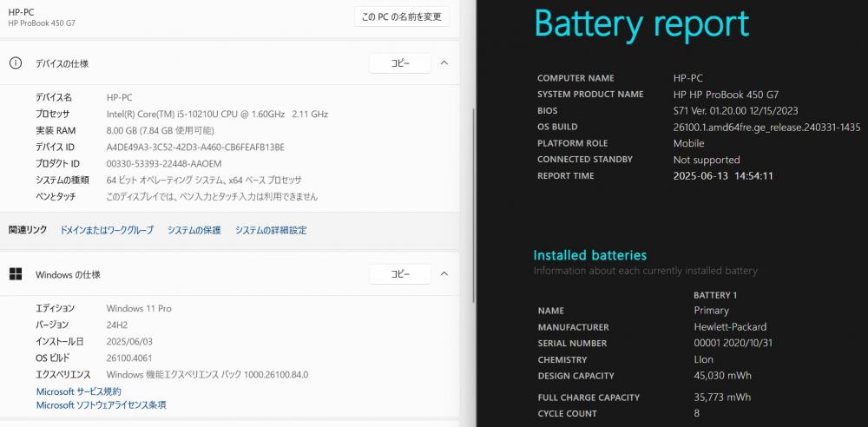Click the この PC の名前を変更 button

[x=401, y=16]
